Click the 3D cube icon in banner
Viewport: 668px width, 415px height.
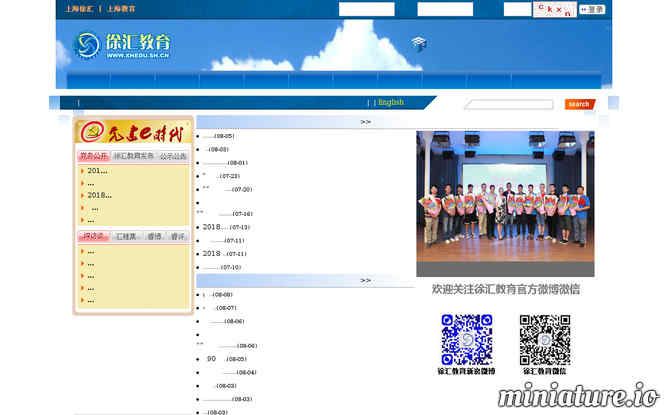click(418, 43)
